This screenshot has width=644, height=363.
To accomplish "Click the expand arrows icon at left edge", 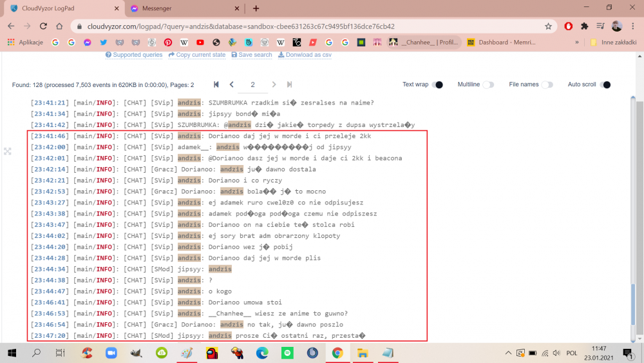I will 7,152.
